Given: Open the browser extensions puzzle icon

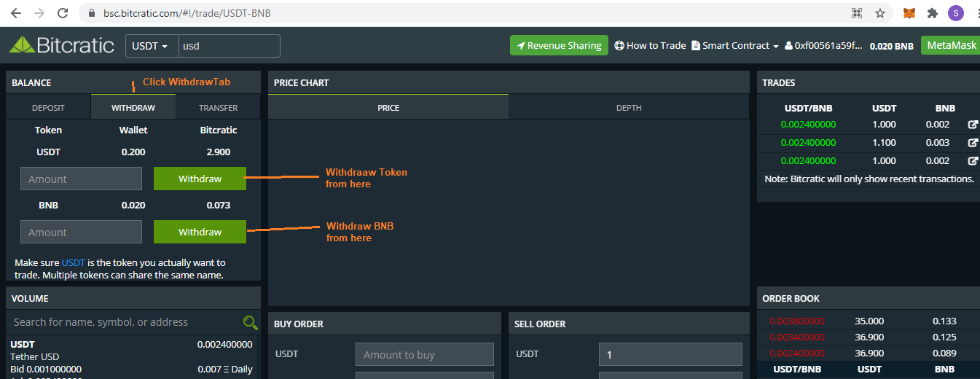Looking at the screenshot, I should [932, 13].
